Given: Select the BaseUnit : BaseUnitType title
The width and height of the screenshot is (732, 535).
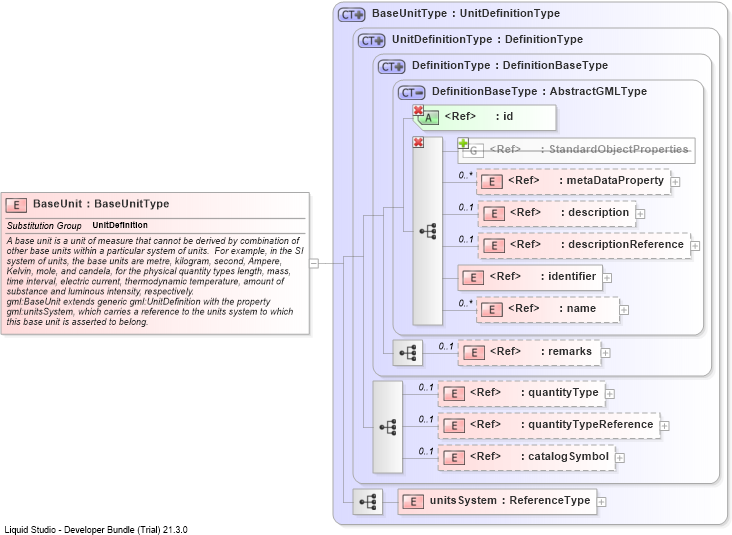Looking at the screenshot, I should (x=101, y=204).
